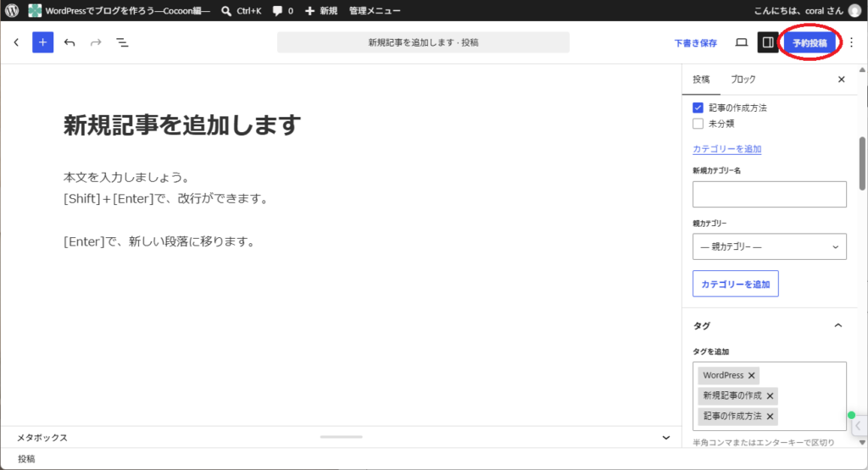This screenshot has height=470, width=868.
Task: Click the paragraph starting with [Enter]で
Action: click(x=159, y=241)
